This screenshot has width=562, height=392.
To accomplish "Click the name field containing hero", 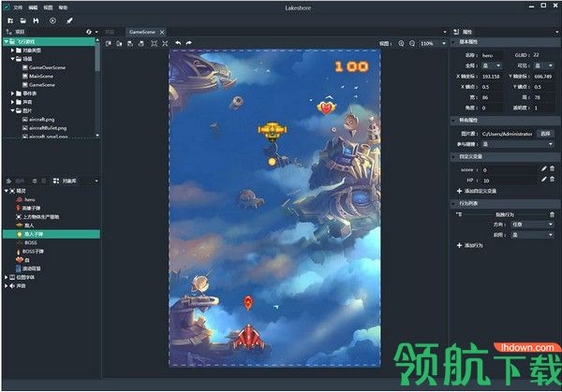I will 492,55.
